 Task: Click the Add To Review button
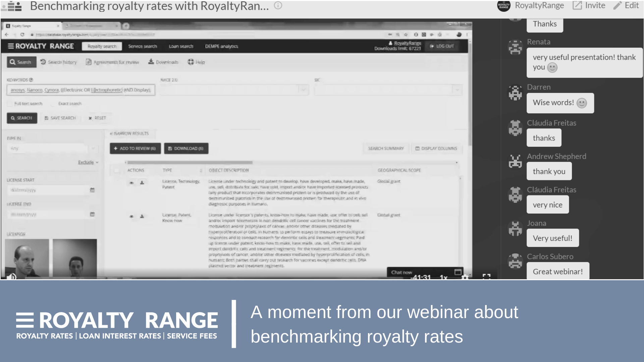[x=135, y=148]
